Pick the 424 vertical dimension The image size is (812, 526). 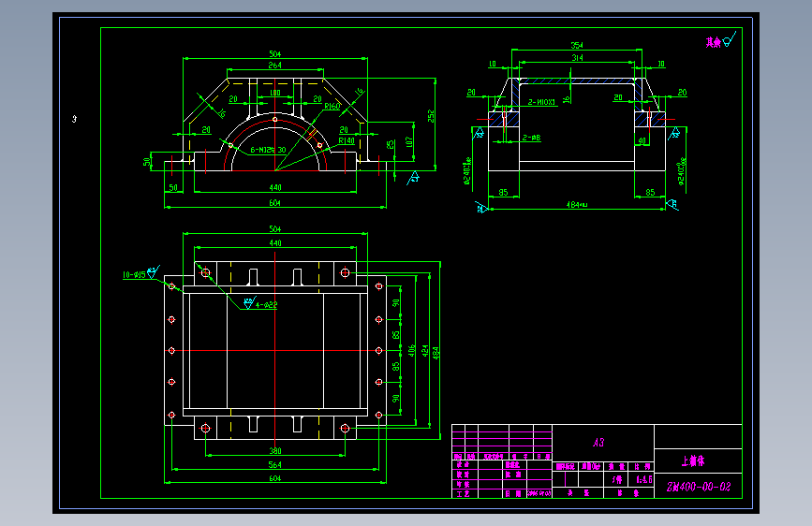(425, 350)
